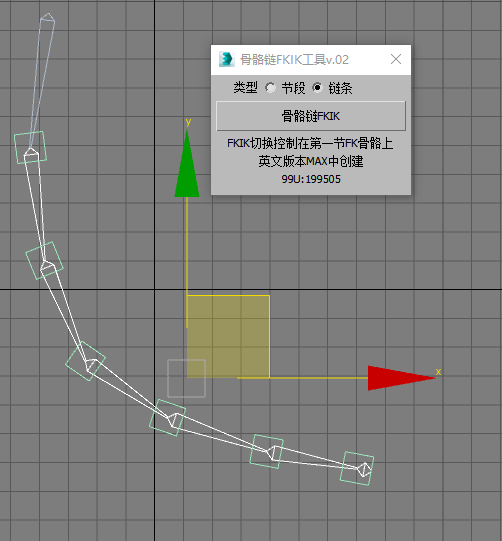The image size is (502, 541).
Task: Select the second green control box from top
Action: pos(45,260)
